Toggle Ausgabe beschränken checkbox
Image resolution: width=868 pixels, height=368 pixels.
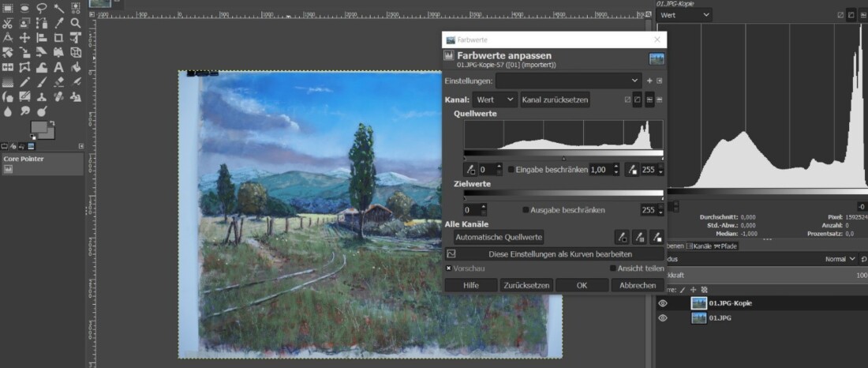(x=526, y=210)
